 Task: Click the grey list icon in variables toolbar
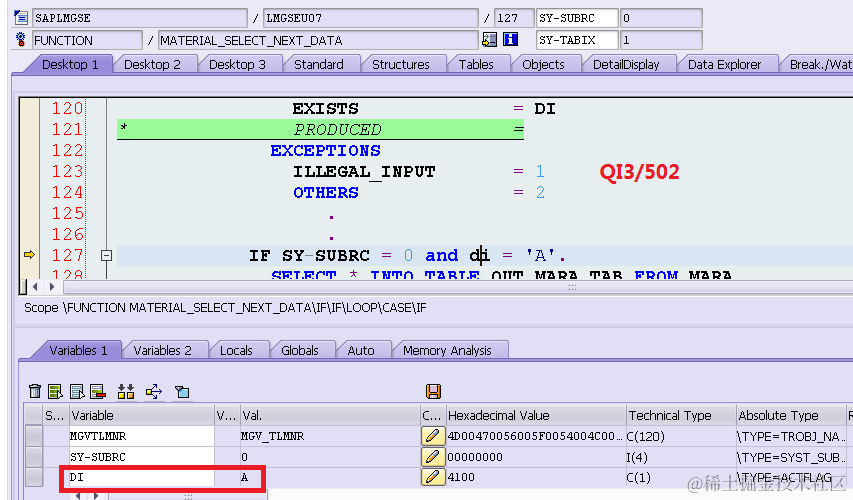click(x=77, y=391)
